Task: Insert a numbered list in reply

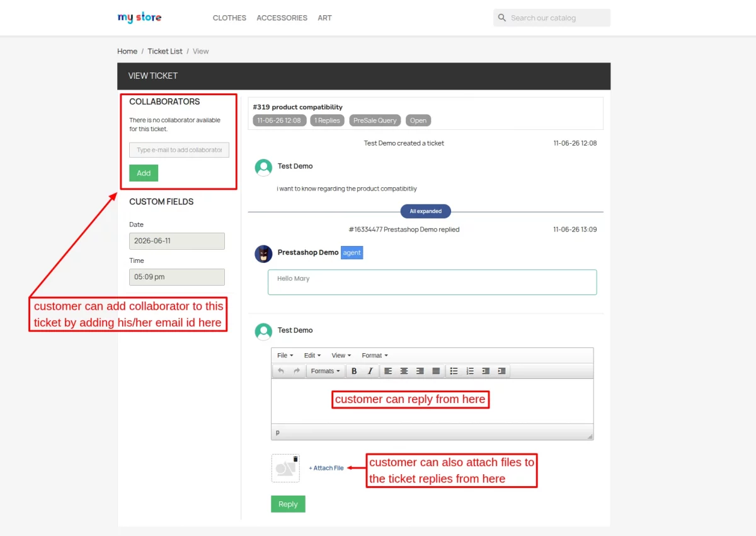Action: [x=470, y=371]
